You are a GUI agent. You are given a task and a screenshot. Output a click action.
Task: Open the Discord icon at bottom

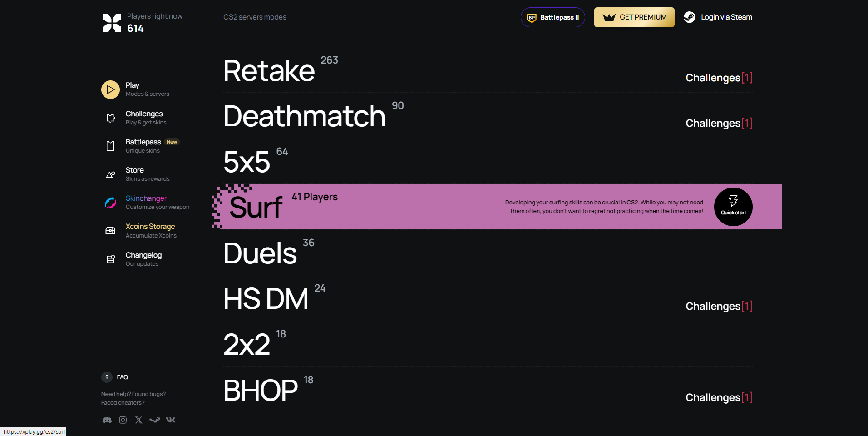coord(107,420)
